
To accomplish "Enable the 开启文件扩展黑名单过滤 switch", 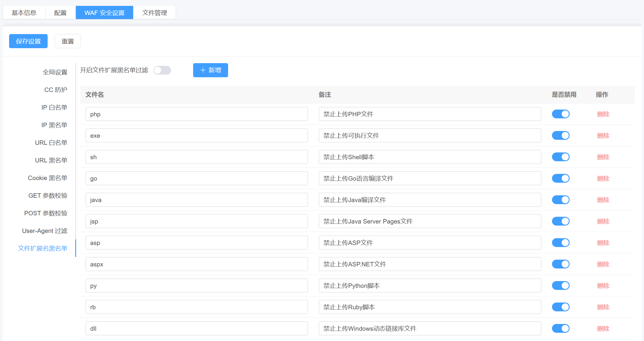I will pos(162,70).
